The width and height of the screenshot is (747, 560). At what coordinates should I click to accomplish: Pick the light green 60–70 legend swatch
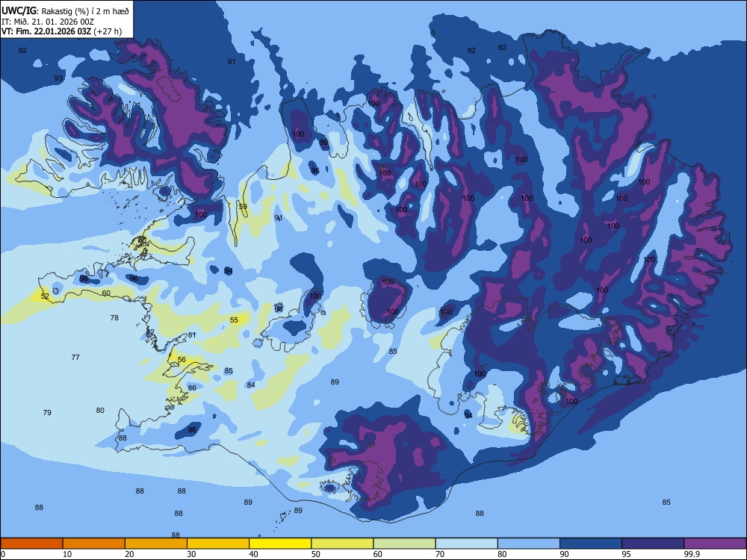pyautogui.click(x=404, y=544)
